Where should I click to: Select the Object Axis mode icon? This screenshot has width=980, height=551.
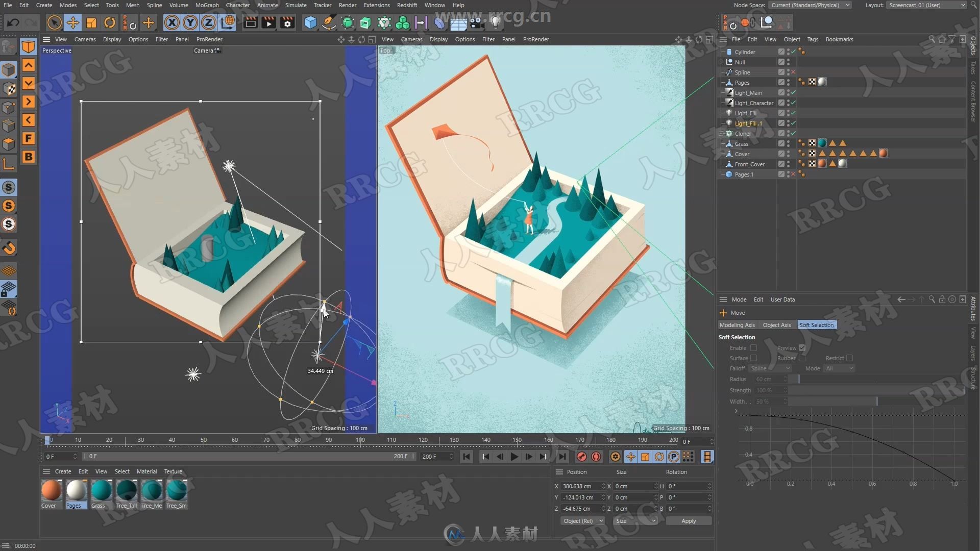pos(776,325)
